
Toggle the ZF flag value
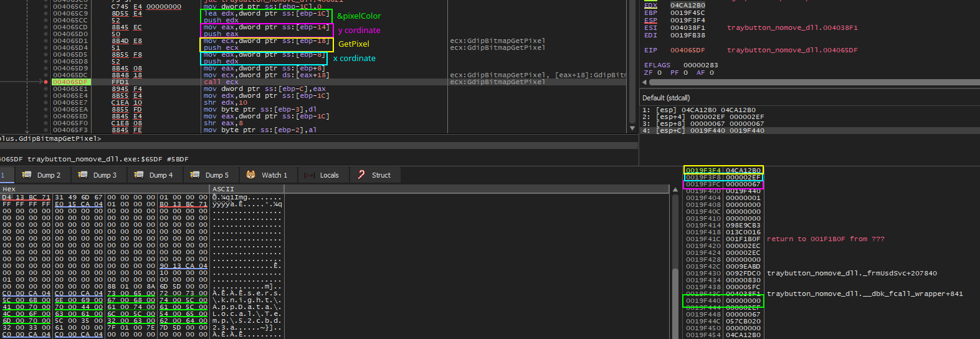(659, 72)
